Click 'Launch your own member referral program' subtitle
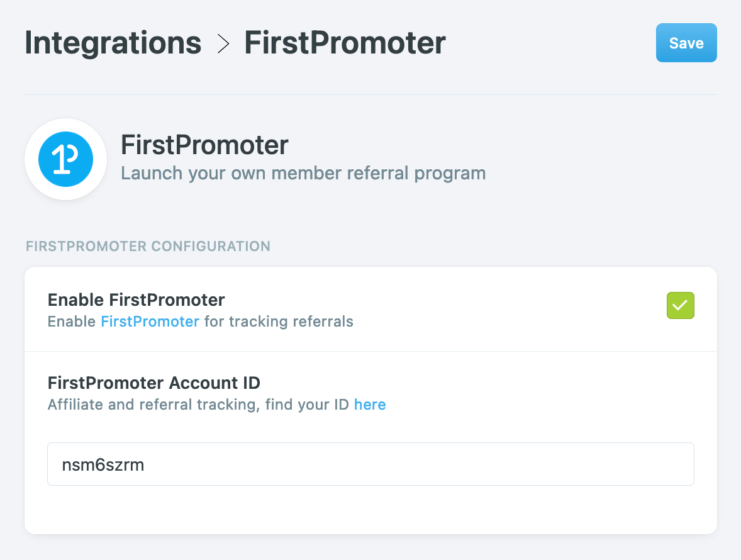Viewport: 741px width, 560px height. [x=303, y=173]
